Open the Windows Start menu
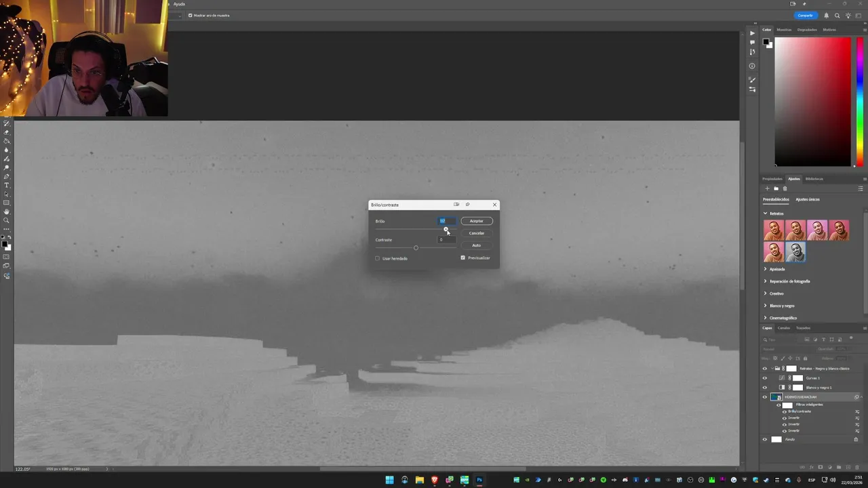The height and width of the screenshot is (488, 868). click(389, 480)
